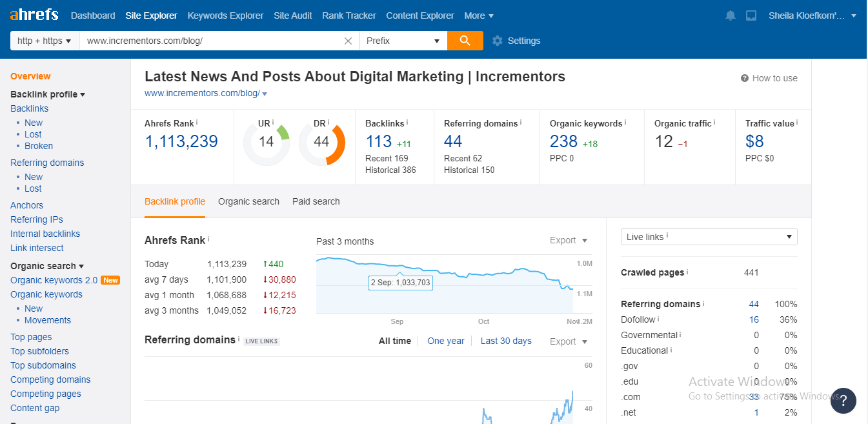Click info icon next to Ahrefs Rank metric
868x424 pixels.
pos(197,122)
